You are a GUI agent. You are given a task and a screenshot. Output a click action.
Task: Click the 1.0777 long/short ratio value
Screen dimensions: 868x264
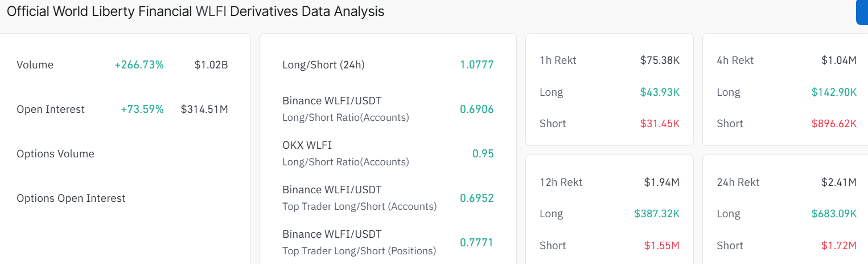(x=476, y=65)
